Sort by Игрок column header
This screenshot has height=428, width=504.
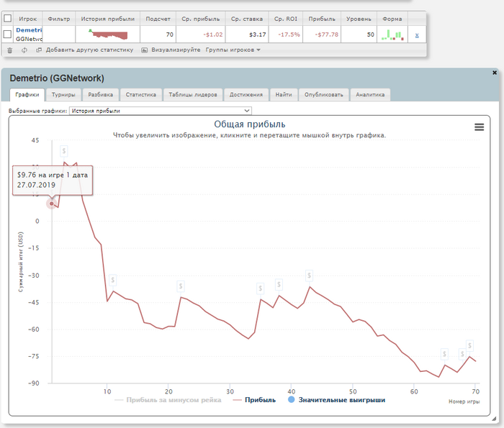pos(27,19)
